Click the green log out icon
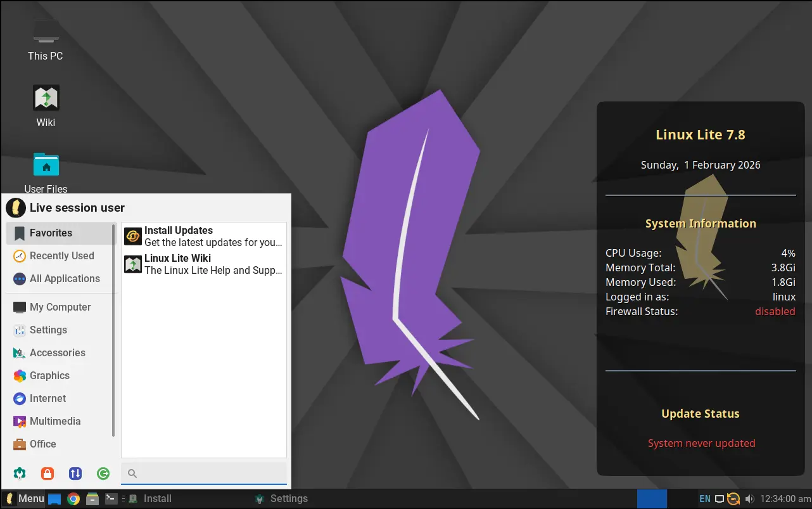812x509 pixels. tap(103, 473)
